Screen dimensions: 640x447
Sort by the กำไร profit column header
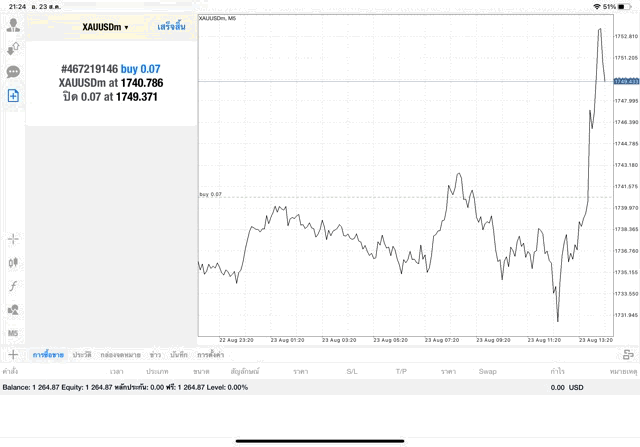click(x=557, y=371)
